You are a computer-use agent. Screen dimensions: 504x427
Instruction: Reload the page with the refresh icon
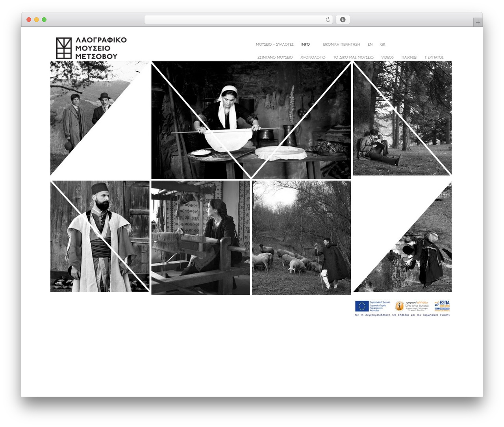[328, 20]
